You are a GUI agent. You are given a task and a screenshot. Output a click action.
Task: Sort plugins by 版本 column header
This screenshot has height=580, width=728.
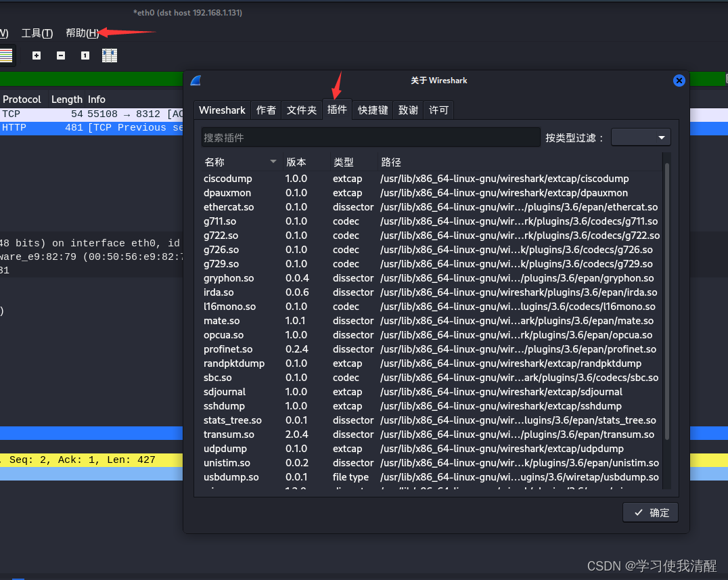coord(306,162)
